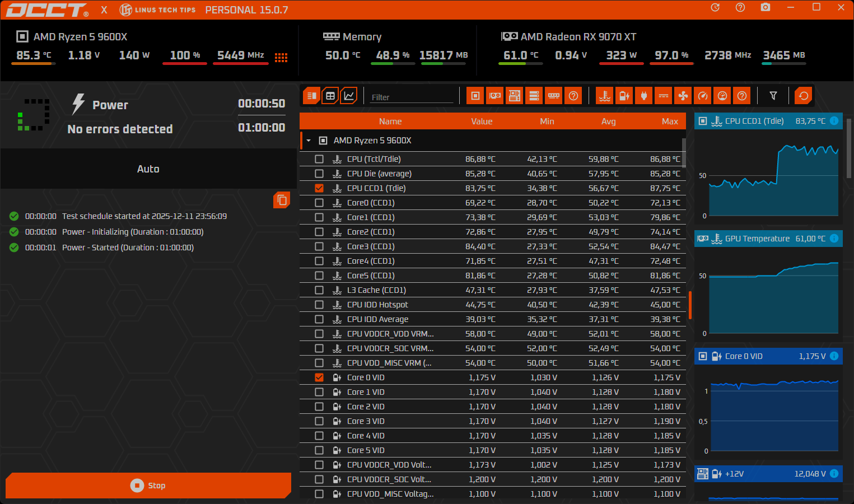Click the Auto mode button
Screen dimensions: 854x504
(148, 169)
